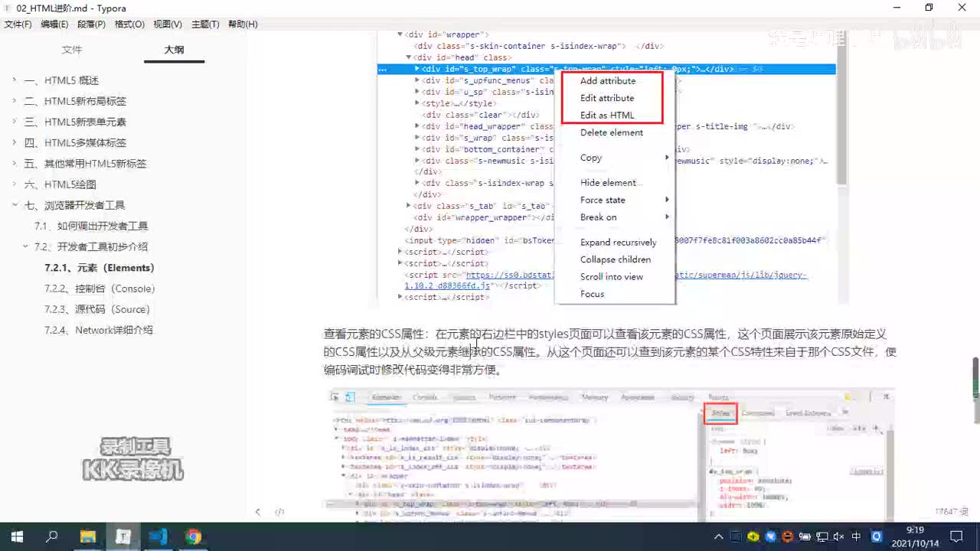
Task: Open the battery status tray icon
Action: pos(804,536)
